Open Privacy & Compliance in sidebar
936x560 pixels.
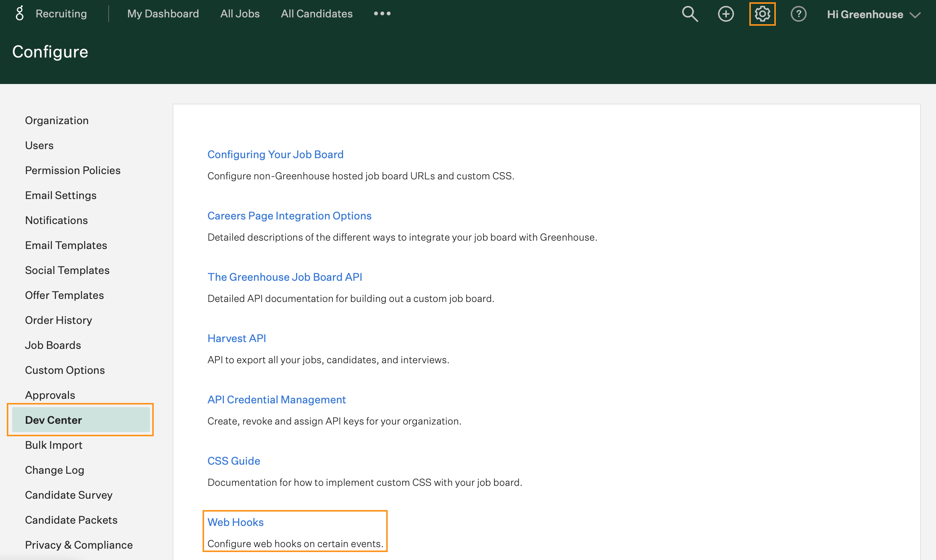point(79,545)
